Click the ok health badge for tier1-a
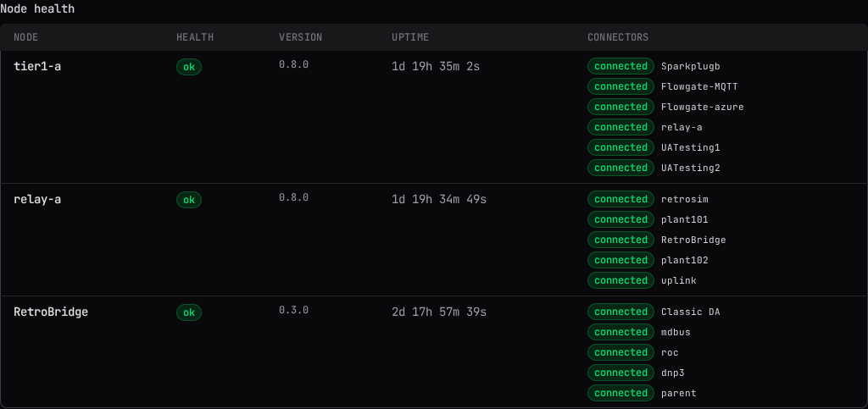Image resolution: width=868 pixels, height=409 pixels. [x=189, y=67]
